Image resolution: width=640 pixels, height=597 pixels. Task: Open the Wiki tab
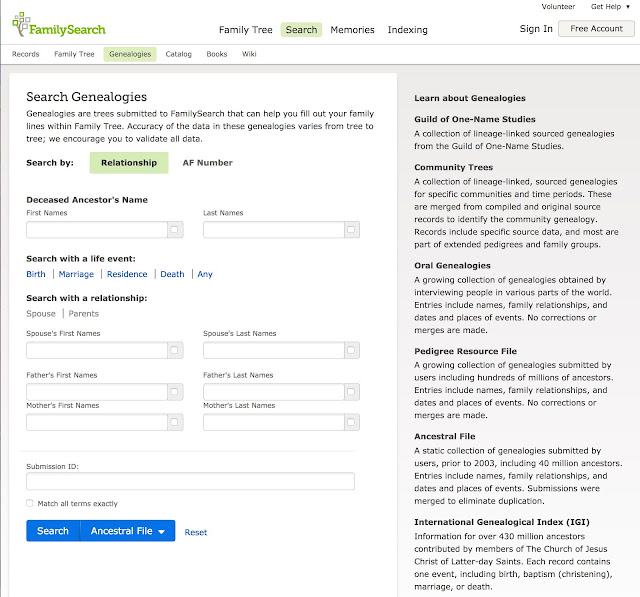249,54
